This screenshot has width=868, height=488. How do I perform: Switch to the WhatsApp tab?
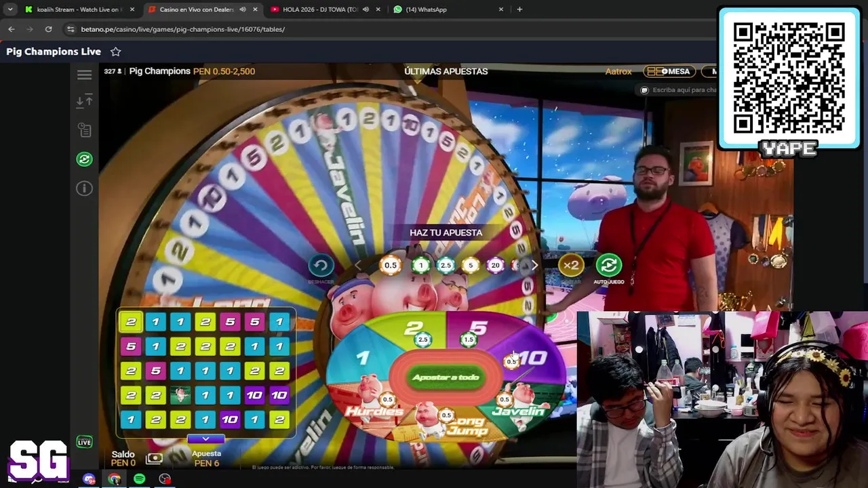(x=448, y=9)
